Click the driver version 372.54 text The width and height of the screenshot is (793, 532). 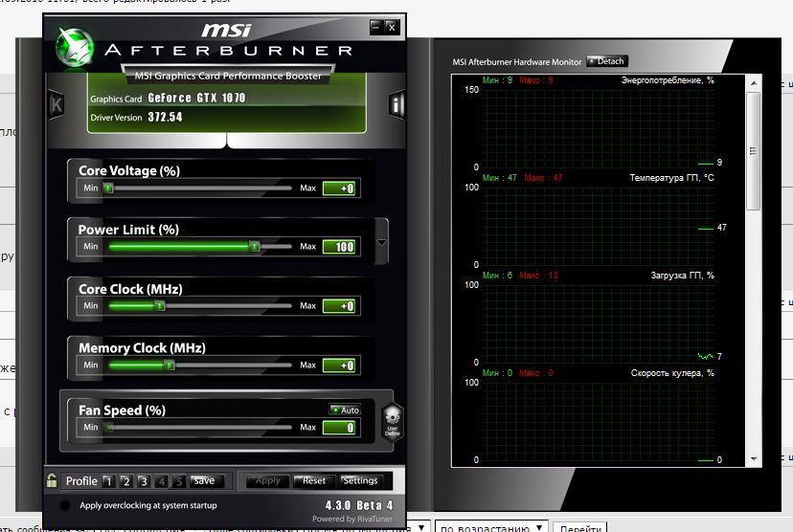click(x=165, y=117)
